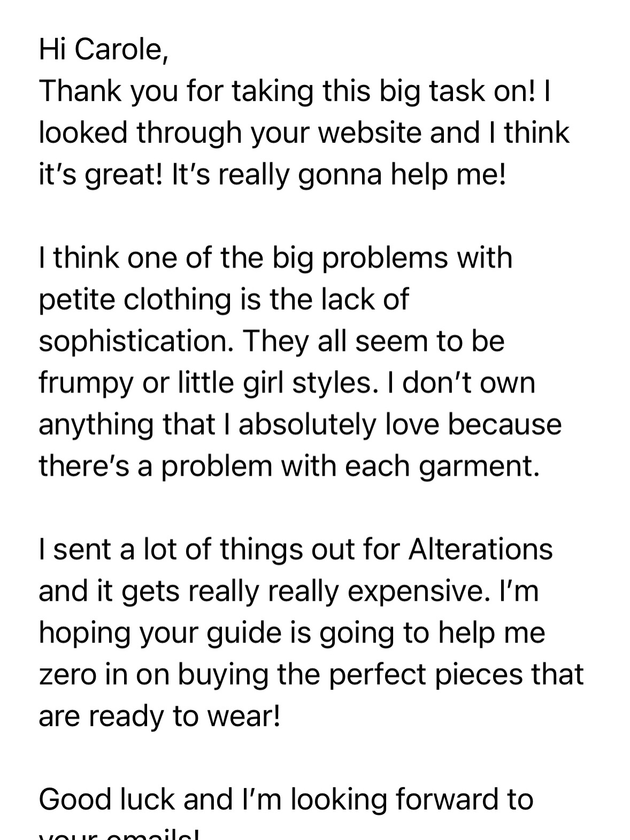Click the word 'petite' in the message
This screenshot has height=840, width=630.
(x=76, y=300)
